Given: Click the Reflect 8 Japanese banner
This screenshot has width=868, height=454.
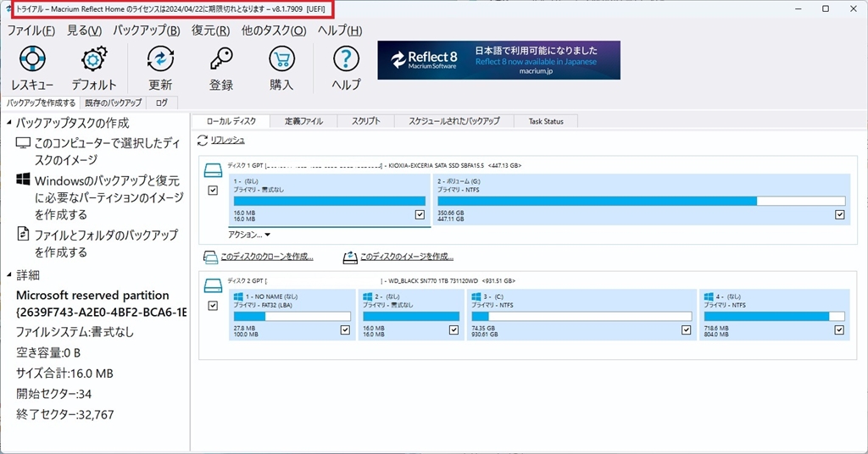Looking at the screenshot, I should tap(498, 60).
